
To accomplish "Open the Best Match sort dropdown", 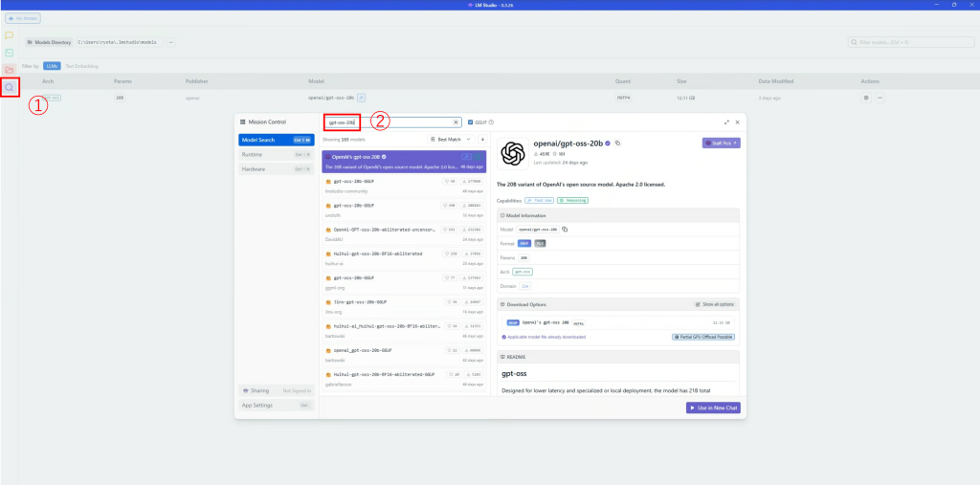I will coord(451,140).
